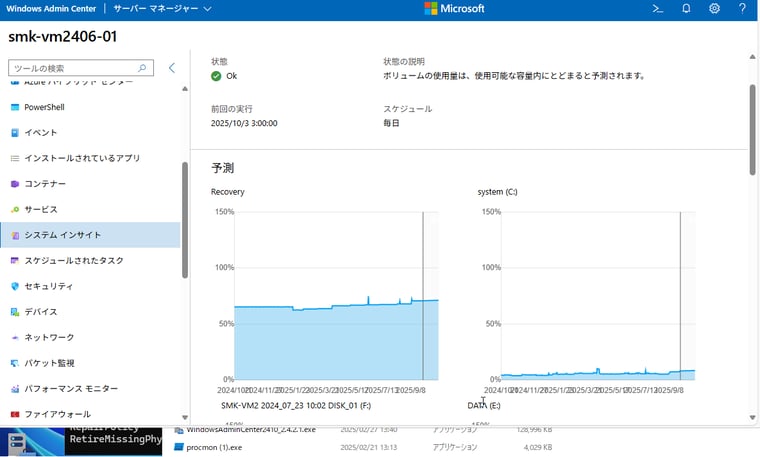Click the パフォーマンス モニター icon

point(15,389)
